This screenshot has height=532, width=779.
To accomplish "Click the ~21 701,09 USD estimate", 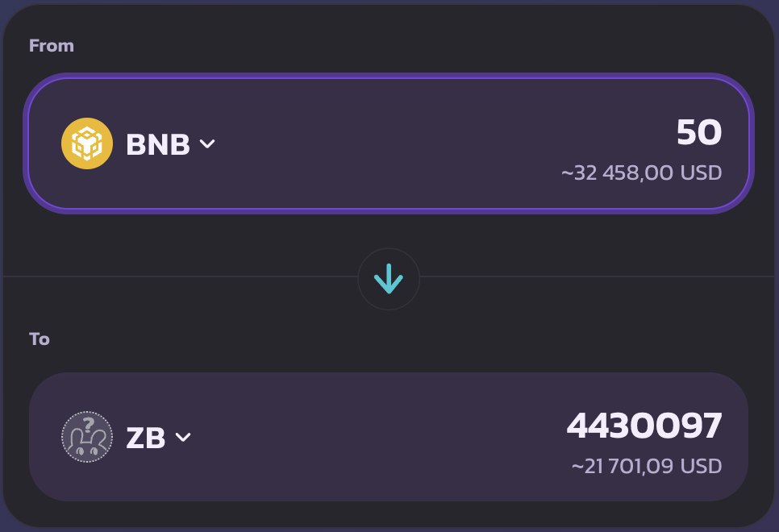I will tap(647, 467).
